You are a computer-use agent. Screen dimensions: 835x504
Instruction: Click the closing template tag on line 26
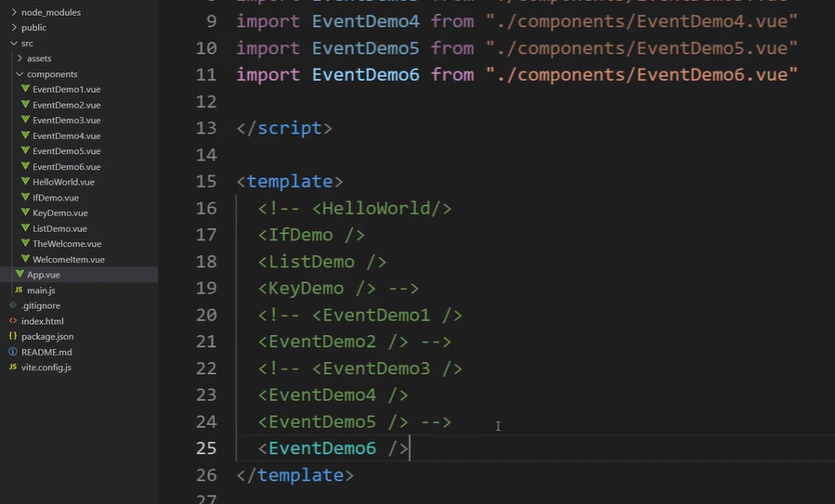pos(295,474)
